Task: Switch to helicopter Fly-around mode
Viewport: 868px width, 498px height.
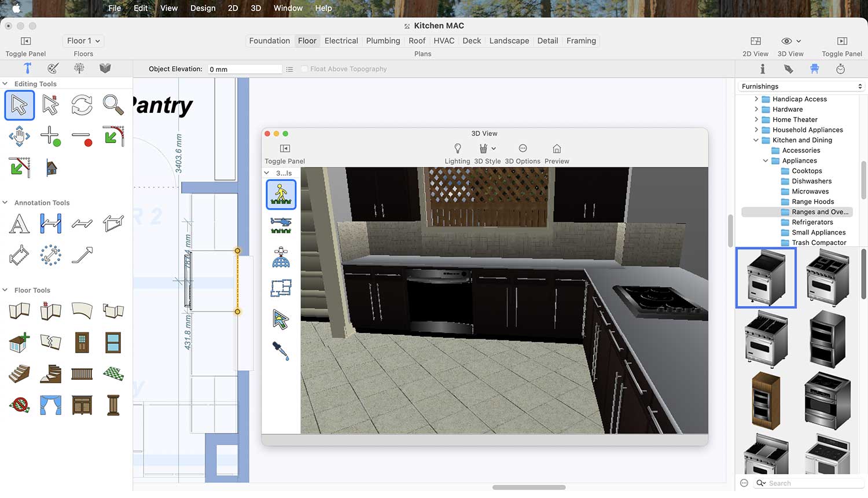Action: [x=281, y=225]
